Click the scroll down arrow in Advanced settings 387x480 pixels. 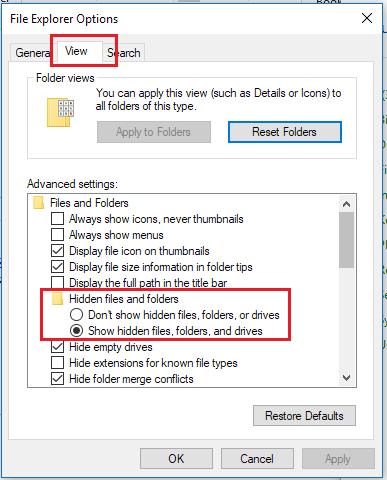(x=347, y=378)
